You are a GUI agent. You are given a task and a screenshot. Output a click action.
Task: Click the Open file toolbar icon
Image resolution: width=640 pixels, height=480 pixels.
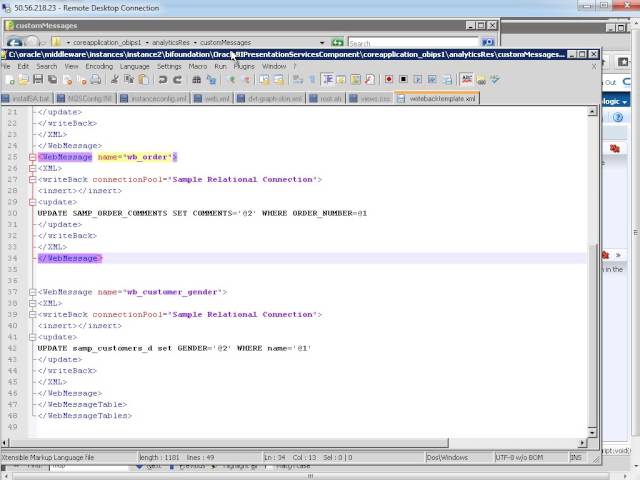tap(23, 80)
